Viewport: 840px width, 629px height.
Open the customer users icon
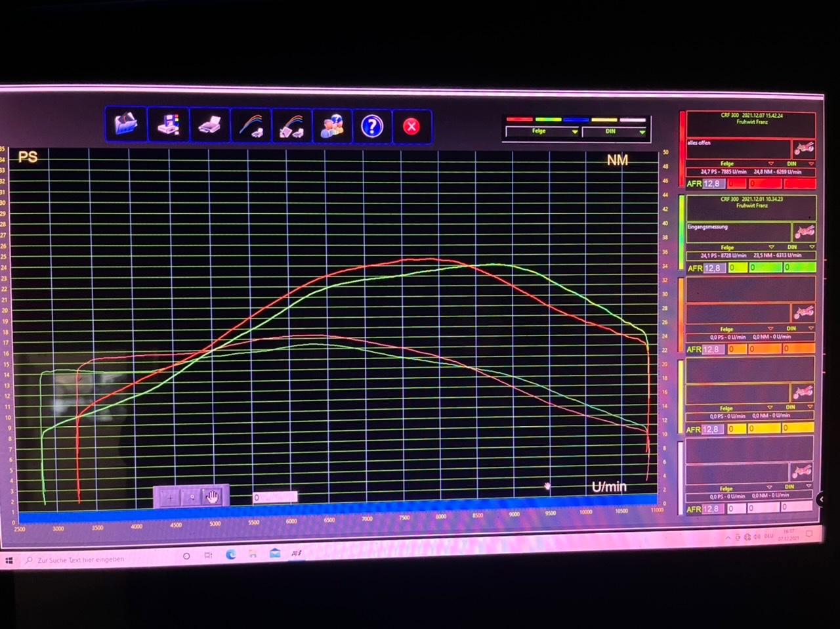point(331,125)
